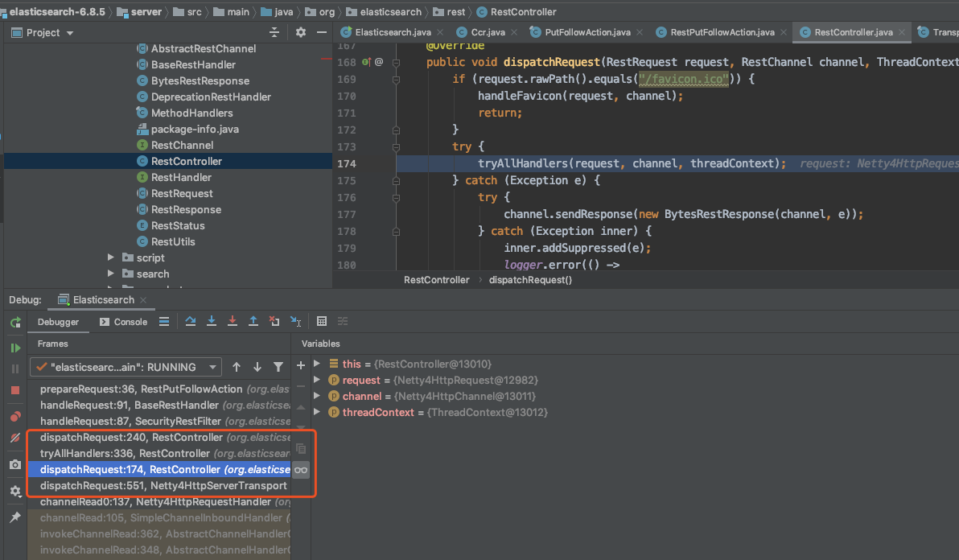Click 'server' in the navigation breadcrumb
Viewport: 959px width, 560px height.
coord(139,11)
